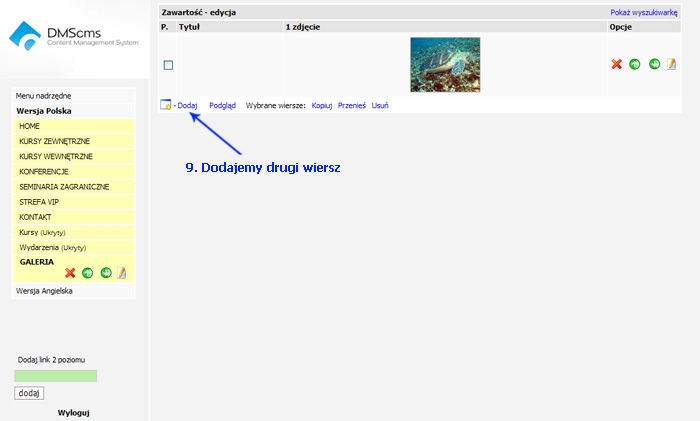Tick the checkbox for the turtle photo row

(x=168, y=65)
